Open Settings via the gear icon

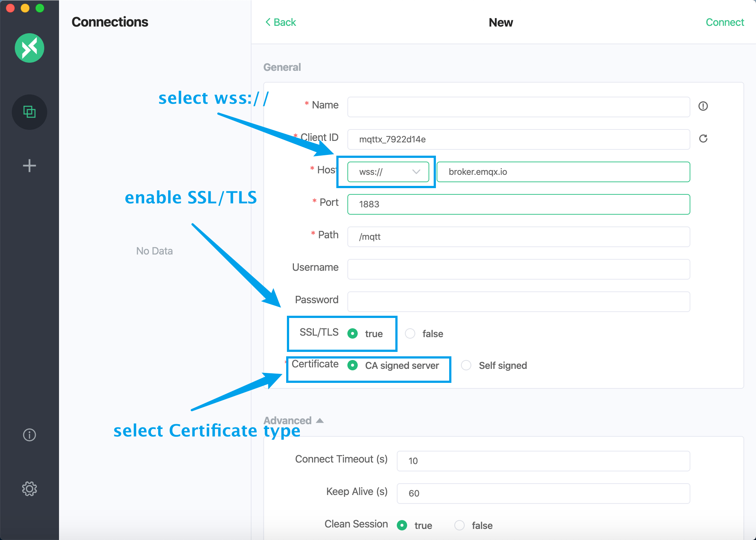click(30, 488)
